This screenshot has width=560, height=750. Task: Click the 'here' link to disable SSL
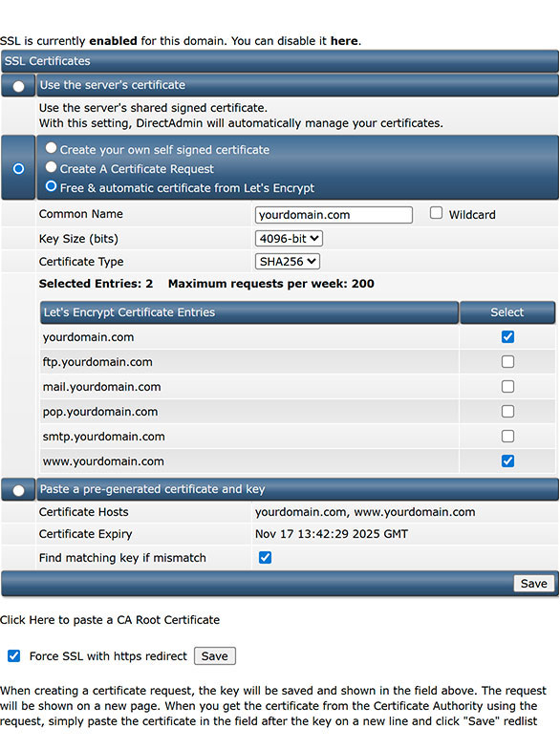click(344, 41)
